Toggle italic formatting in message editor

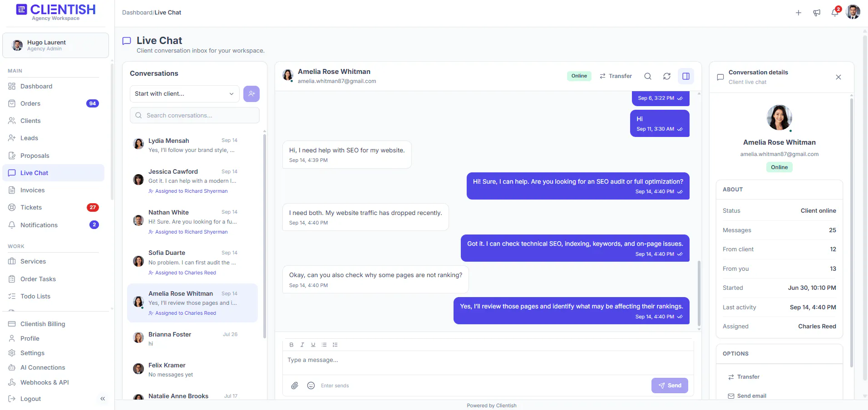302,345
